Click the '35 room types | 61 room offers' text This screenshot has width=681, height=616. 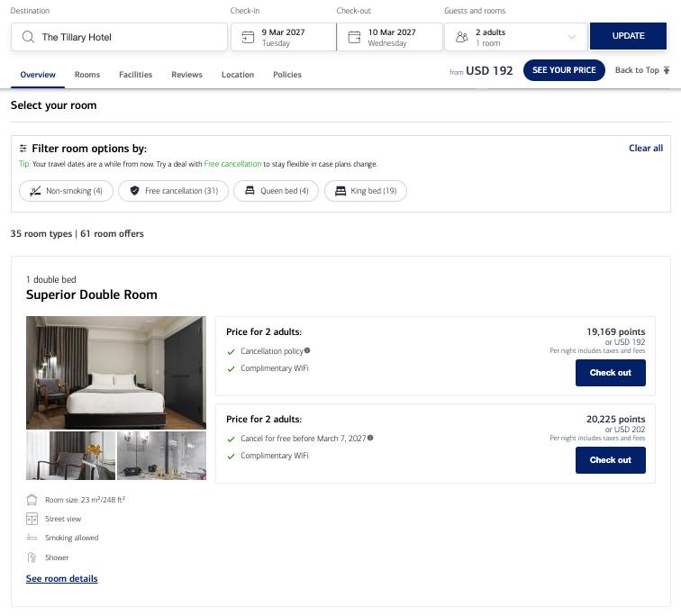coord(77,233)
